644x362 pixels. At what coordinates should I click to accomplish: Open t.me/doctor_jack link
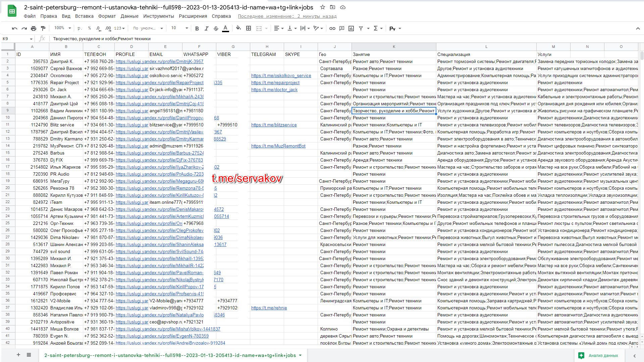tap(274, 90)
